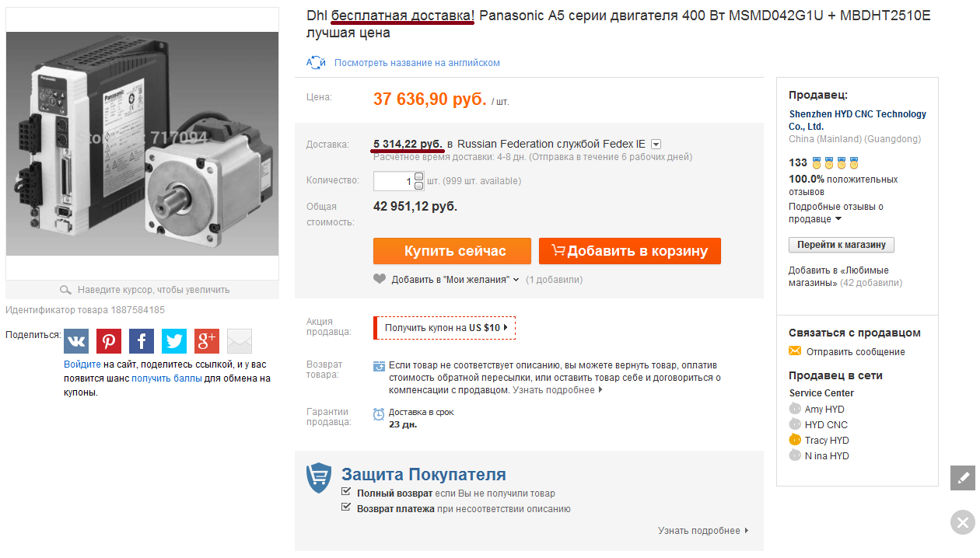Screen dimensions: 980x558
Task: Click the pencil edit icon
Action: pyautogui.click(x=963, y=477)
